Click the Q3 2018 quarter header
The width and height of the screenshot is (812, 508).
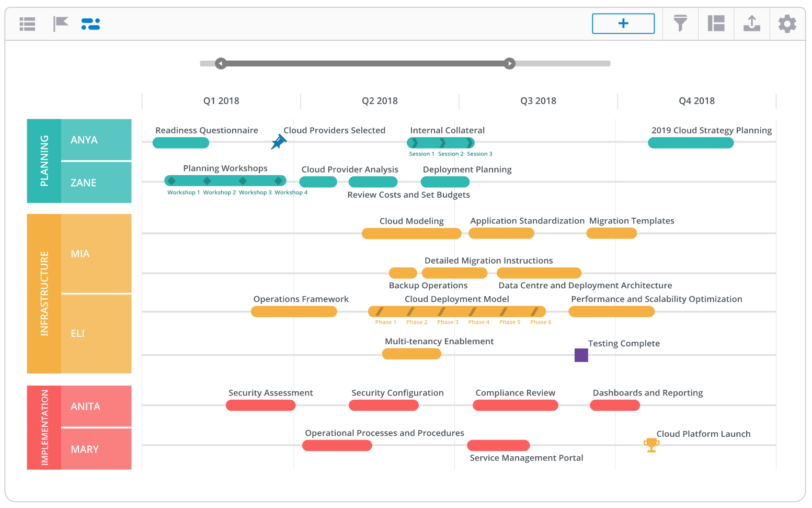click(x=538, y=100)
